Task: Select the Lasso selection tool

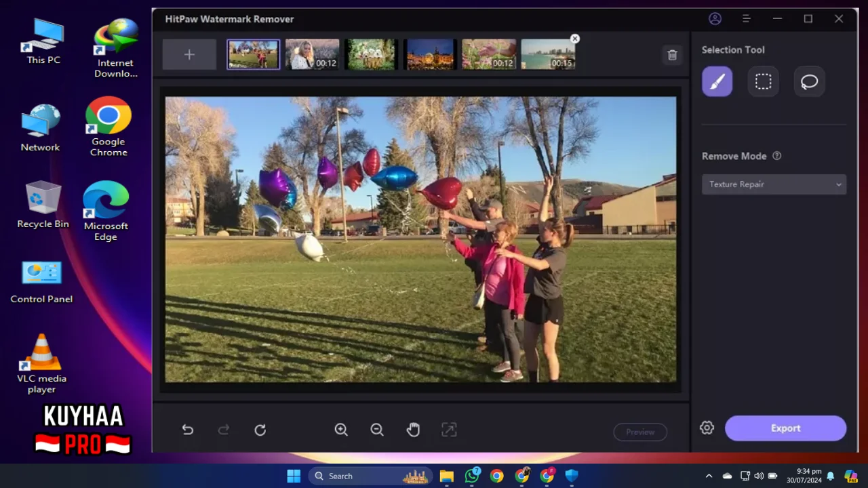Action: (809, 81)
